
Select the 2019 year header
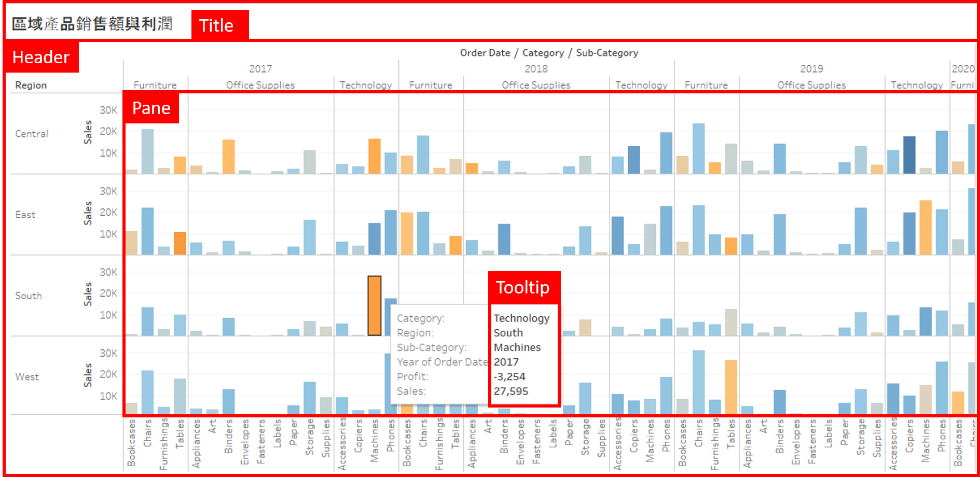(x=811, y=69)
